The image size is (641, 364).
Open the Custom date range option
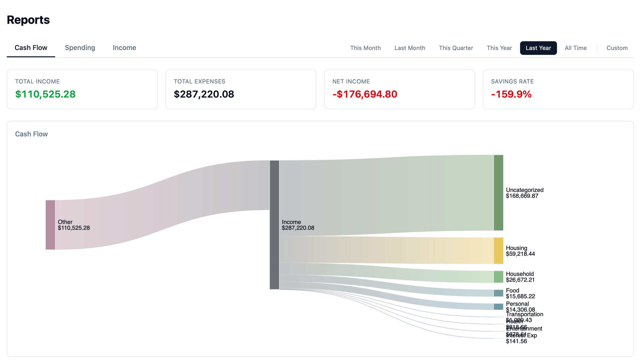pyautogui.click(x=617, y=48)
